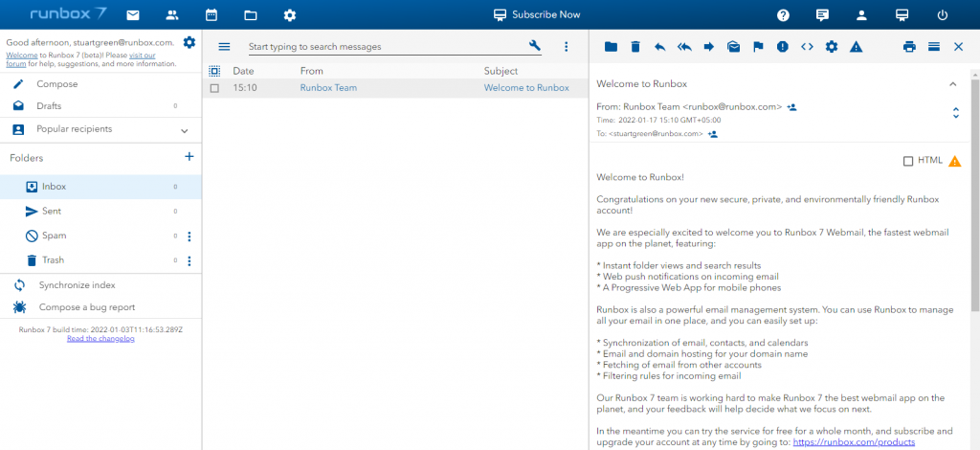Click into the search messages field

[383, 47]
